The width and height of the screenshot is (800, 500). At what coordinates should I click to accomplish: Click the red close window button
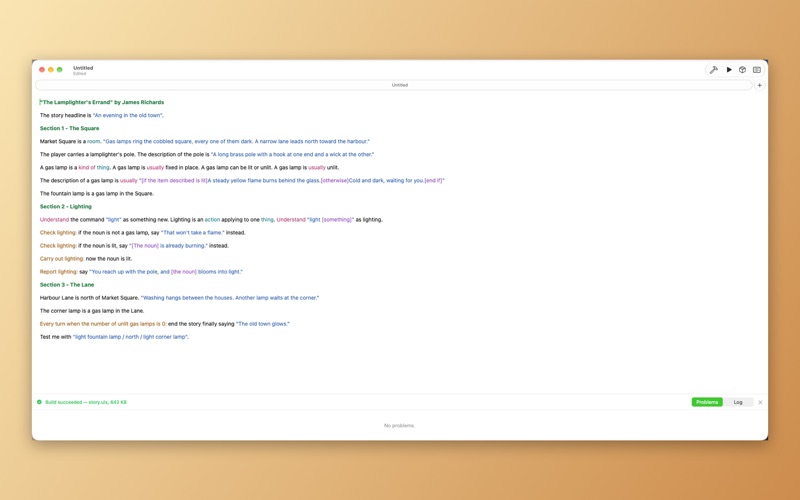42,70
